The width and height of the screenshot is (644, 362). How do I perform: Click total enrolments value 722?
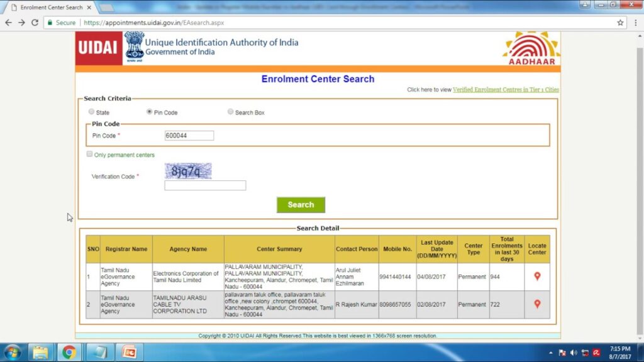pos(495,305)
